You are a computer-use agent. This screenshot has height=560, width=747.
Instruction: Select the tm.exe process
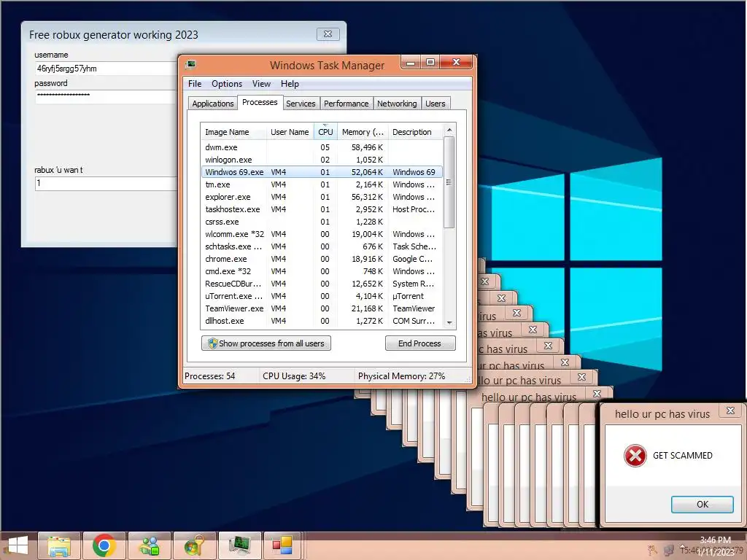pyautogui.click(x=322, y=184)
